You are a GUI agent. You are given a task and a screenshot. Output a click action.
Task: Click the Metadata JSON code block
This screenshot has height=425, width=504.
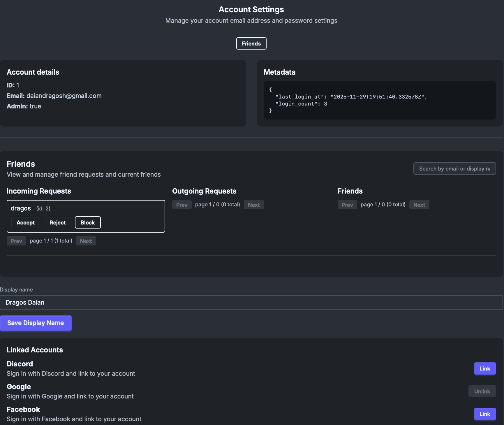(x=379, y=100)
